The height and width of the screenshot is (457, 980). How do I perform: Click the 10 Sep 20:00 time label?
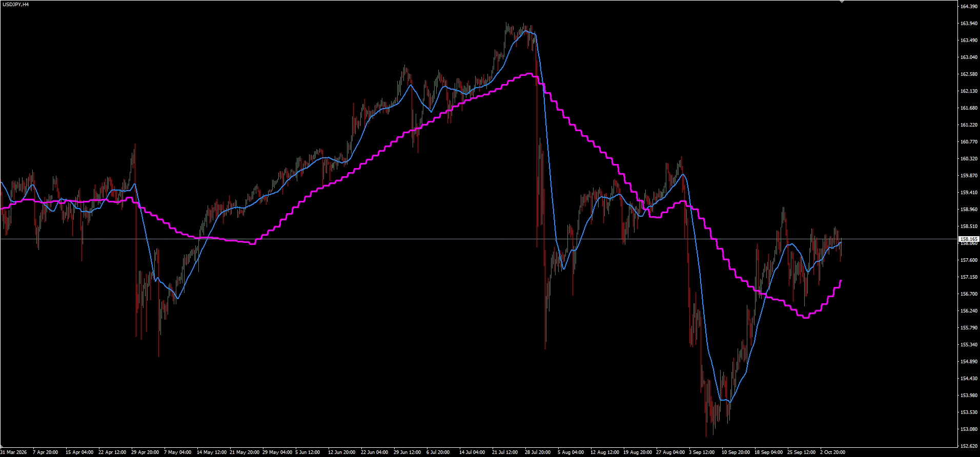736,452
